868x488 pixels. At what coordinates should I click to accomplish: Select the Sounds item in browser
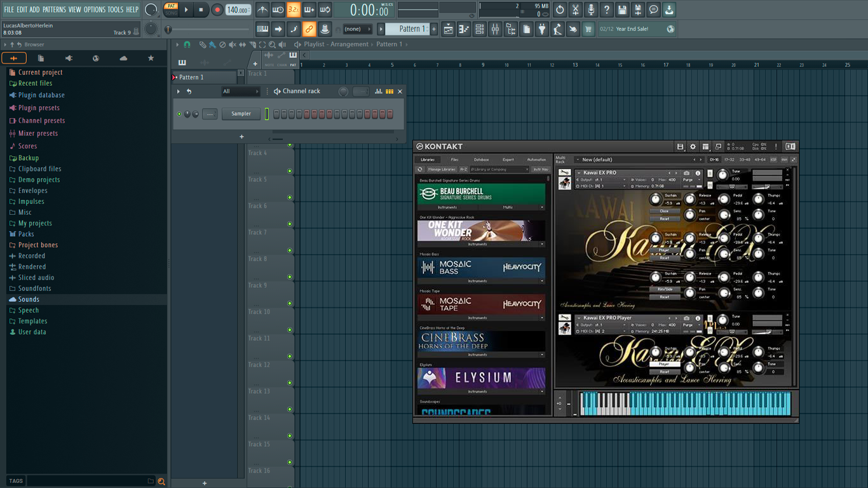[29, 299]
